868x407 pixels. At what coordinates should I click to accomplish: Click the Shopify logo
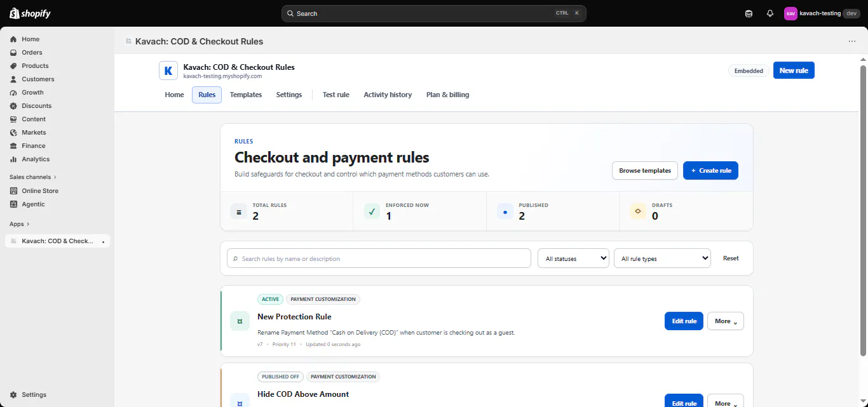coord(30,13)
